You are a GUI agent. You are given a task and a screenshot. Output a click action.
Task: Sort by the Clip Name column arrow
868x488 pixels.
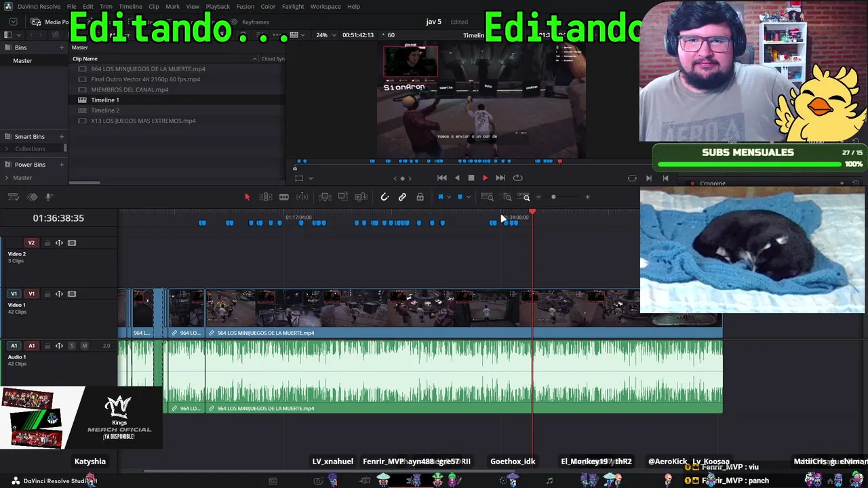(x=255, y=59)
